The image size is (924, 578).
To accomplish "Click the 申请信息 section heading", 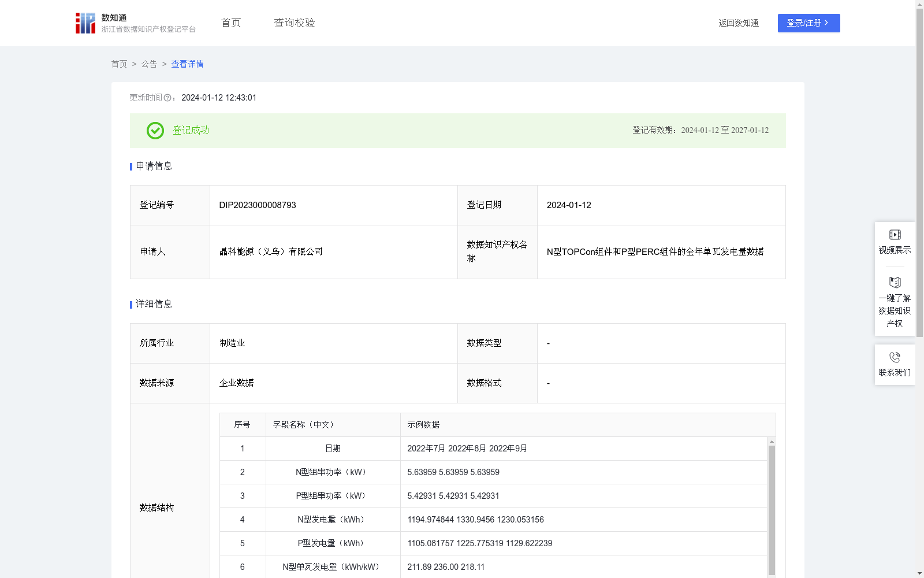I will [x=154, y=166].
